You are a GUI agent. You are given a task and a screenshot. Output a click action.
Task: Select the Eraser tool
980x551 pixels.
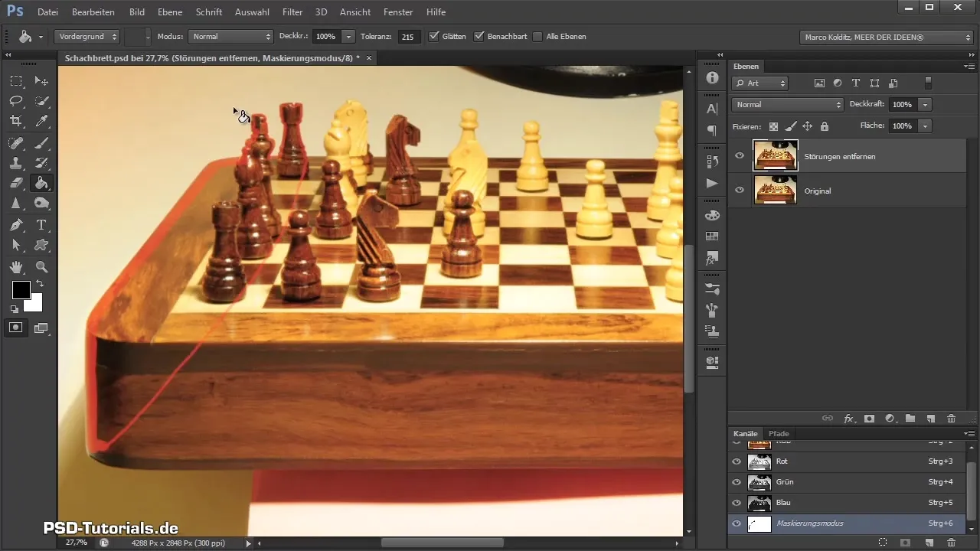pos(16,183)
